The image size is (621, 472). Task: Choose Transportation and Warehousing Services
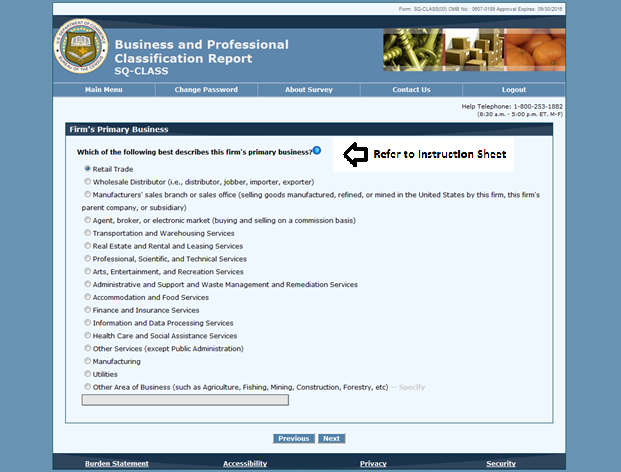pyautogui.click(x=88, y=233)
